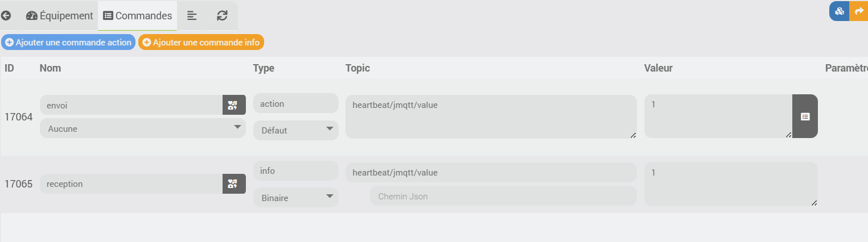Click the Chemin Json input field

point(503,196)
